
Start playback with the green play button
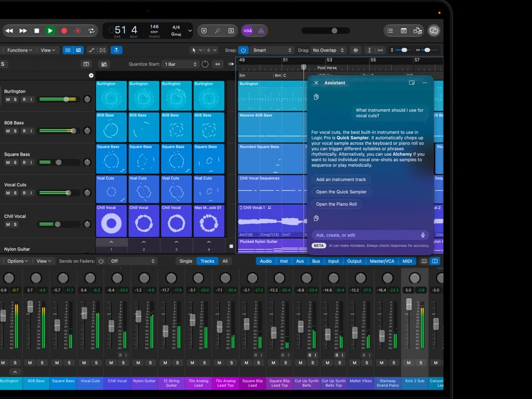click(50, 31)
